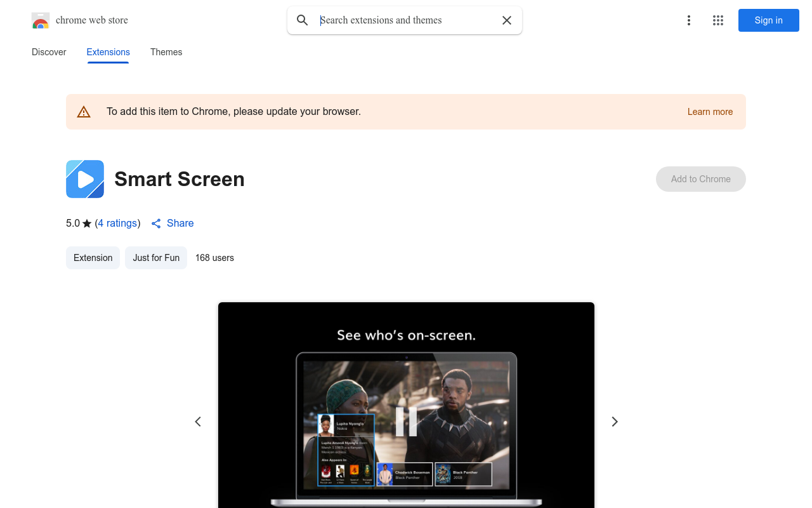Select the Extensions tab
The height and width of the screenshot is (508, 812).
pyautogui.click(x=108, y=52)
